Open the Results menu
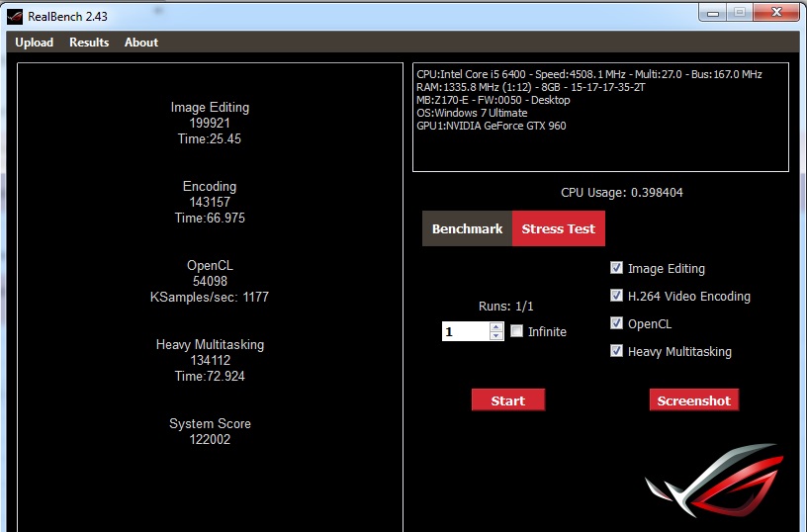This screenshot has width=807, height=532. click(x=89, y=43)
